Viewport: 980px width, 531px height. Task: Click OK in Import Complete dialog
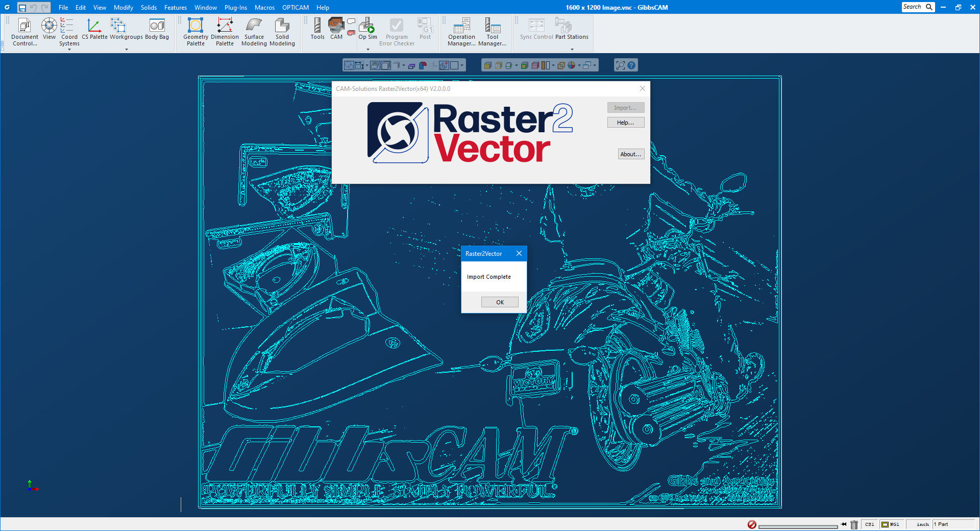(x=500, y=302)
